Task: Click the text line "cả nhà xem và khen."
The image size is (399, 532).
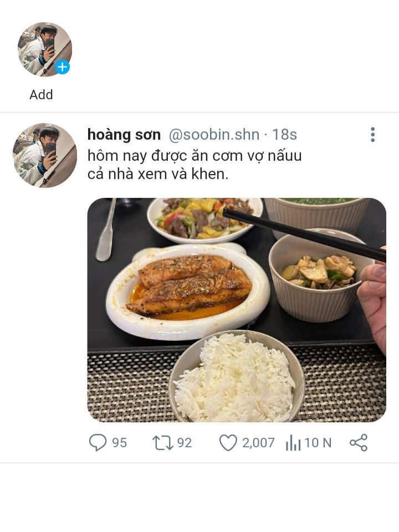Action: 158,174
